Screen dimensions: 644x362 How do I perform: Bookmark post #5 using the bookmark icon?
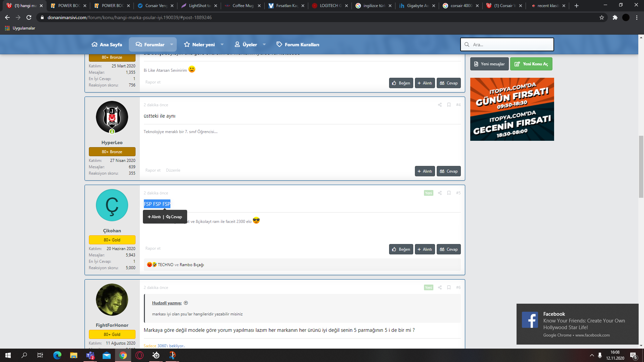449,193
